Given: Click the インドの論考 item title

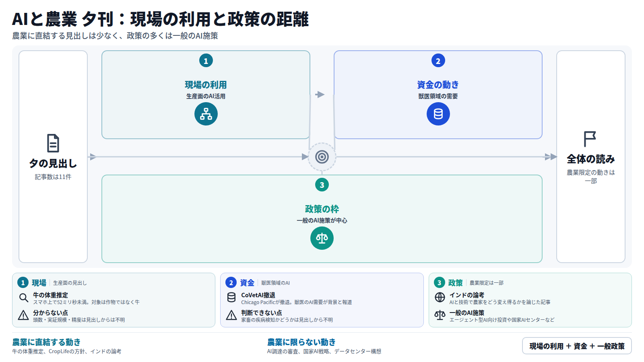Looking at the screenshot, I should coord(467,295).
